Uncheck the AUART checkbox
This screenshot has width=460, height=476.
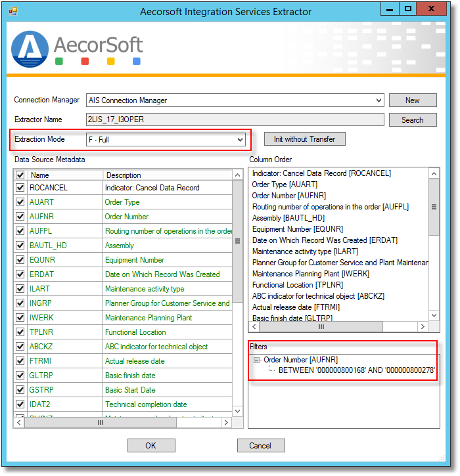click(x=20, y=202)
